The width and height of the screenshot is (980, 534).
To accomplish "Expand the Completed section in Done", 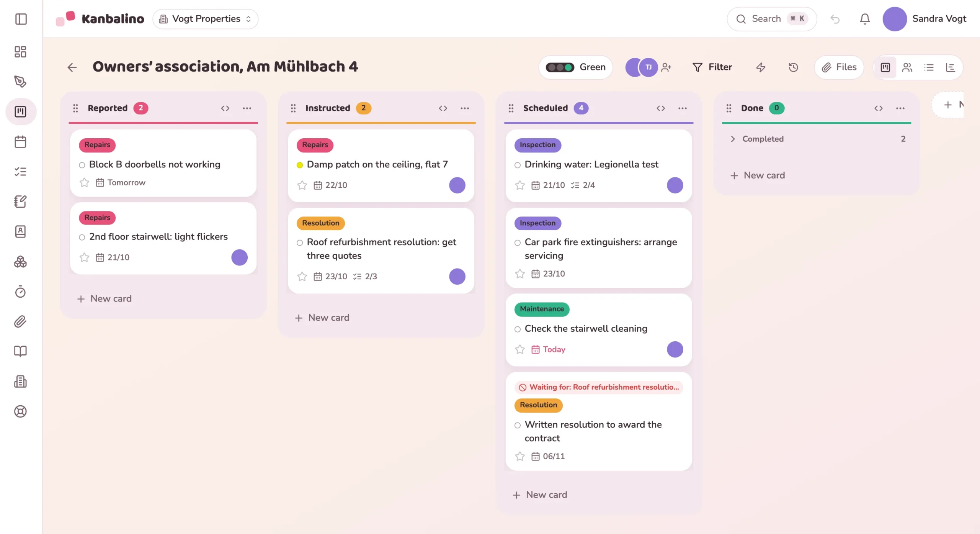I will click(x=733, y=139).
